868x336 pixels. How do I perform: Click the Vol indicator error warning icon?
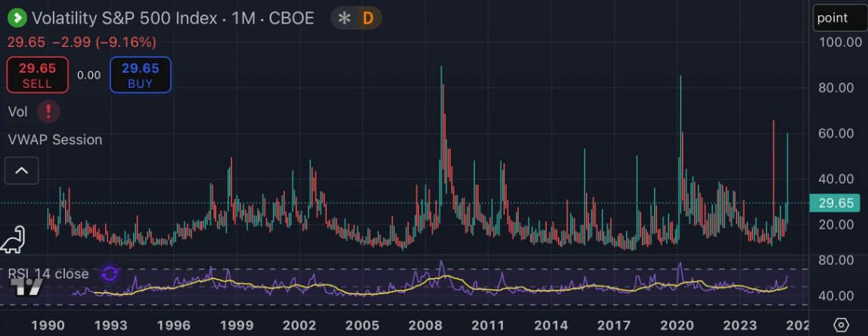point(48,111)
